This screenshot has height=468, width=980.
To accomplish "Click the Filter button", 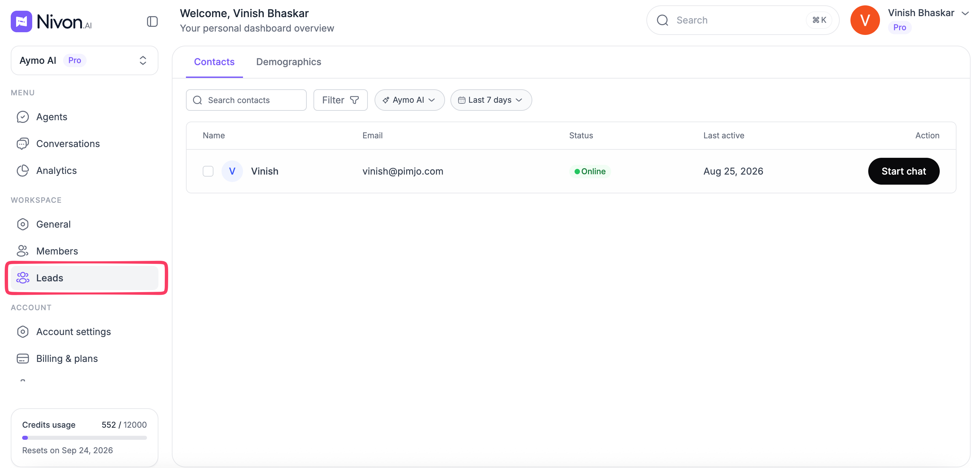I will (x=340, y=100).
